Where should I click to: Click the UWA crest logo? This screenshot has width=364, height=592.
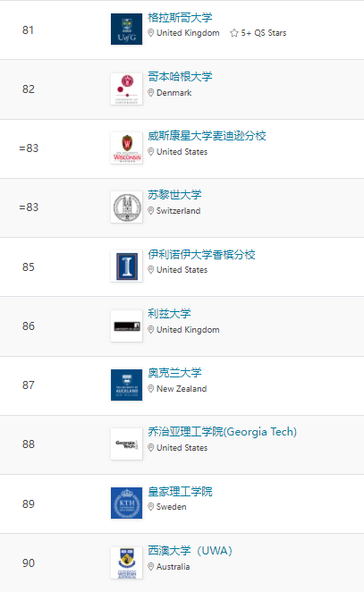[126, 562]
